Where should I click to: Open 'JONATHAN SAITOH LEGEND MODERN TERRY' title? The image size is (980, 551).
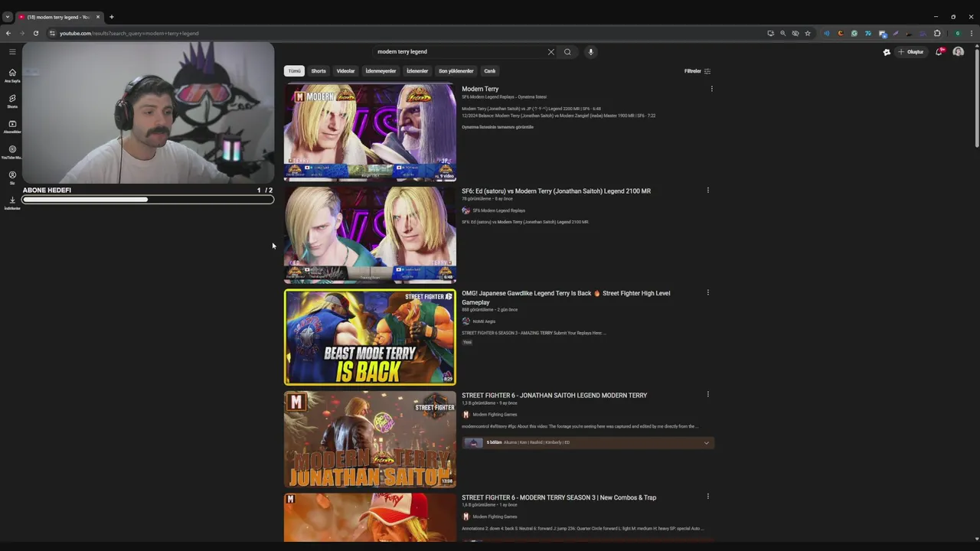[x=554, y=395]
